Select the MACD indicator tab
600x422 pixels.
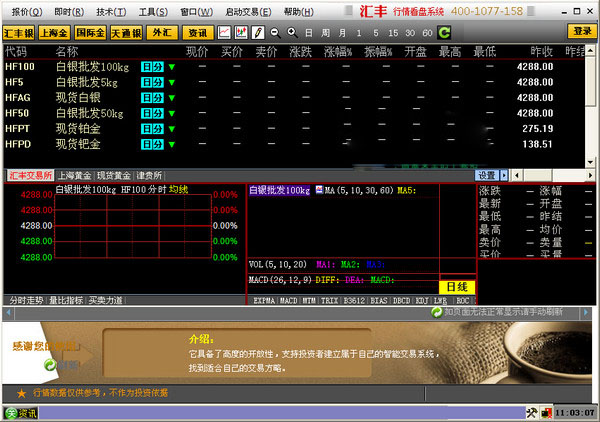[289, 299]
